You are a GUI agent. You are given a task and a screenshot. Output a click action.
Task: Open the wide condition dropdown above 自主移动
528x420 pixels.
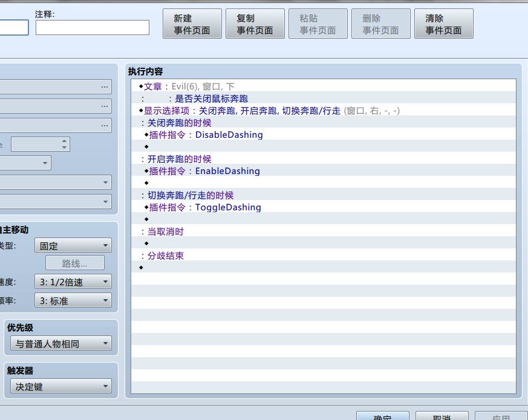coord(105,202)
